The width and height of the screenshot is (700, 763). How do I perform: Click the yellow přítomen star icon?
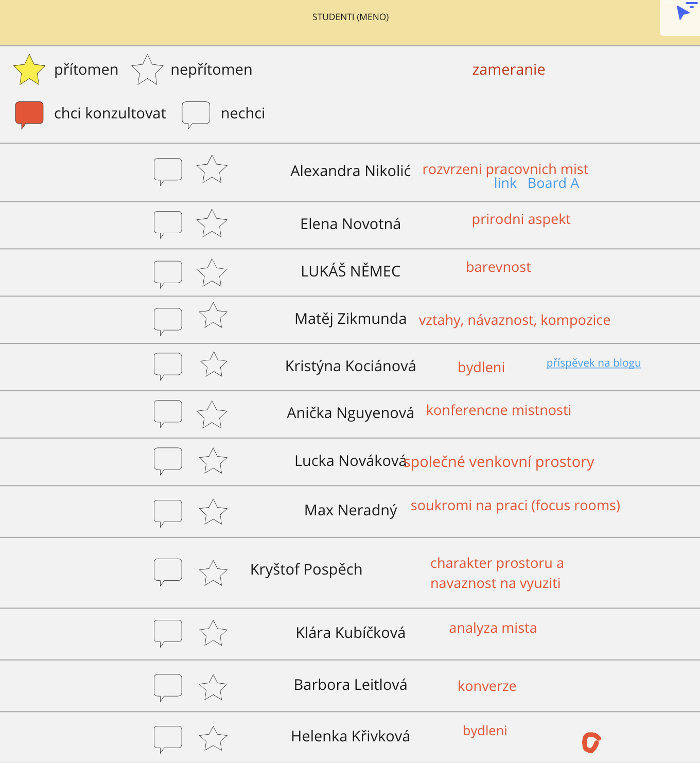click(x=29, y=70)
